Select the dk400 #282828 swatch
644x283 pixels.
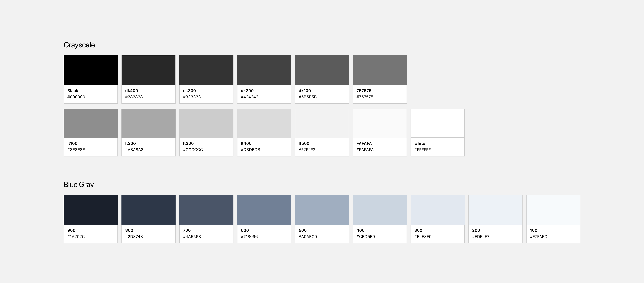pos(148,70)
